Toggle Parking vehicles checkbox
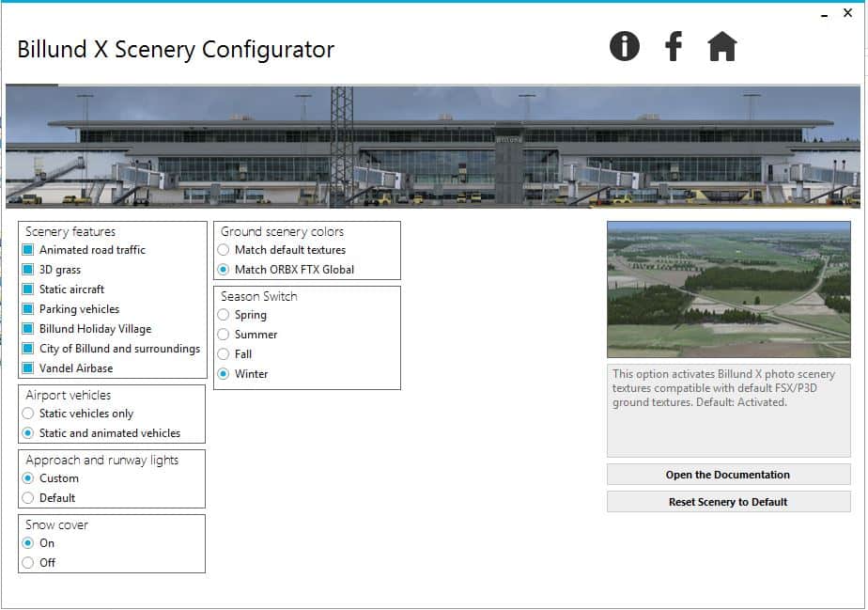 coord(28,309)
